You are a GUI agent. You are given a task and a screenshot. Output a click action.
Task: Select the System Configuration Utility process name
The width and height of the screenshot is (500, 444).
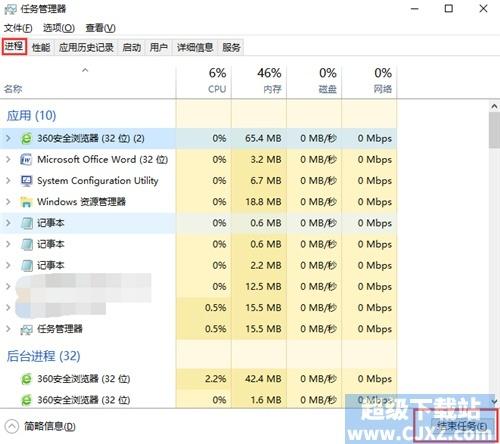coord(98,181)
